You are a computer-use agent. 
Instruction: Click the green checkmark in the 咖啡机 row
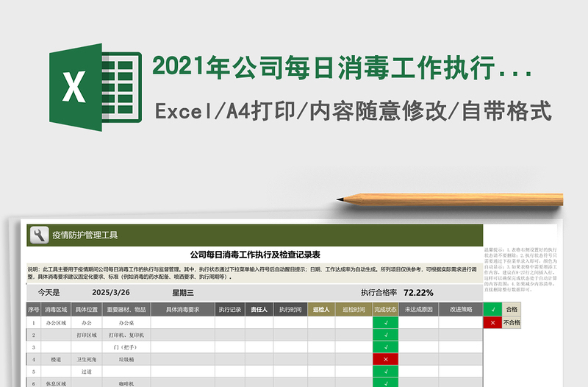[385, 383]
